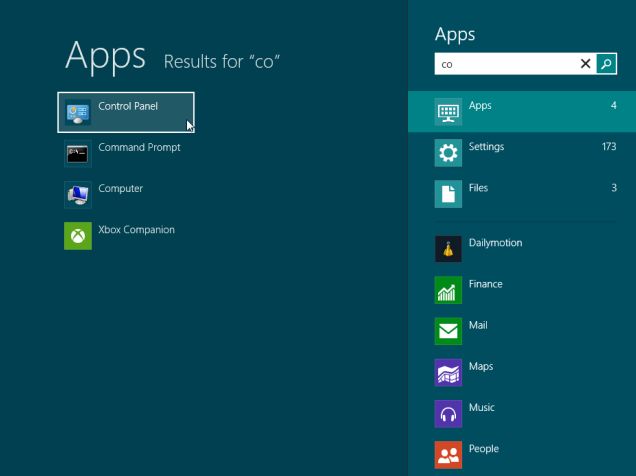
Task: Open the Computer icon
Action: tap(78, 195)
